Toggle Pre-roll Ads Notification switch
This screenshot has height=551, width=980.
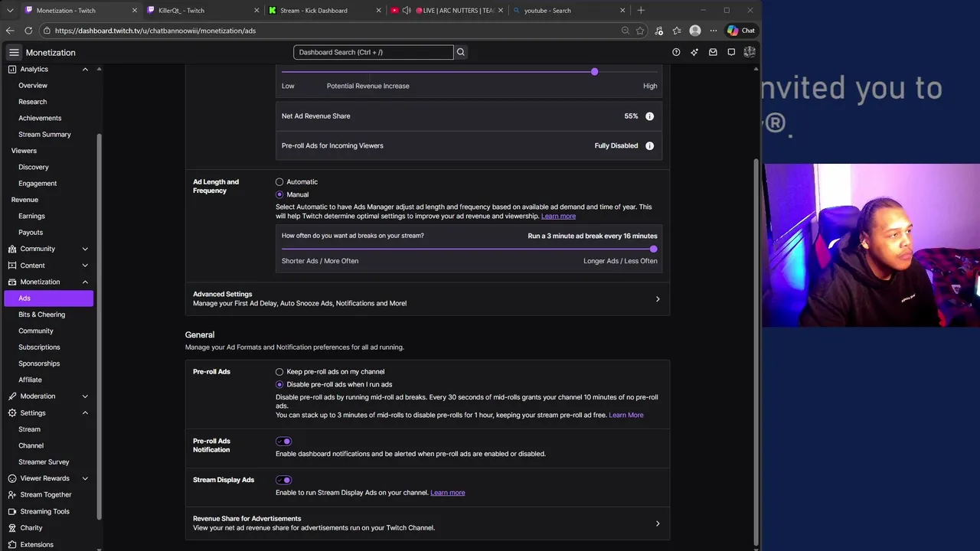tap(284, 442)
